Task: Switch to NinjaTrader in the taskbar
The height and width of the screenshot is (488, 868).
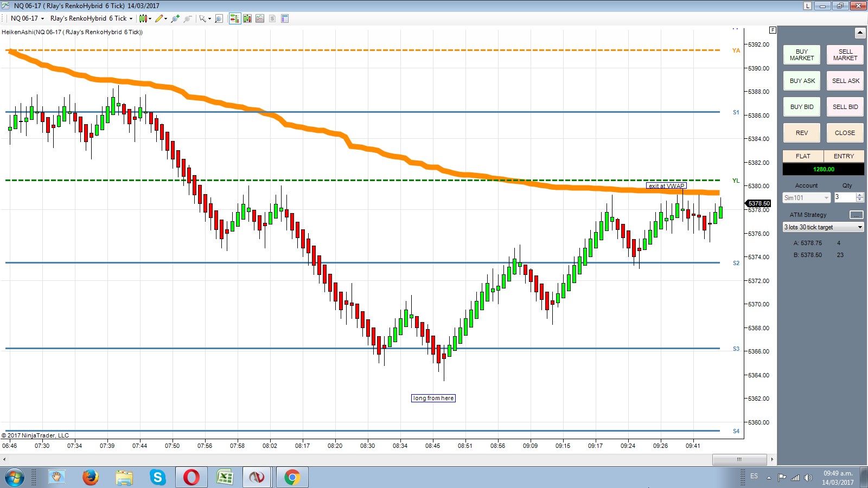Action: (x=257, y=478)
